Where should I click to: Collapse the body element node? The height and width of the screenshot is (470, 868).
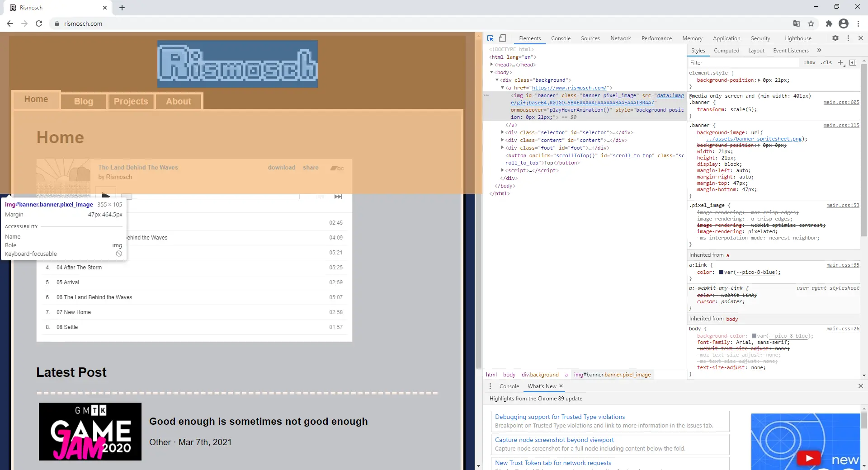492,72
